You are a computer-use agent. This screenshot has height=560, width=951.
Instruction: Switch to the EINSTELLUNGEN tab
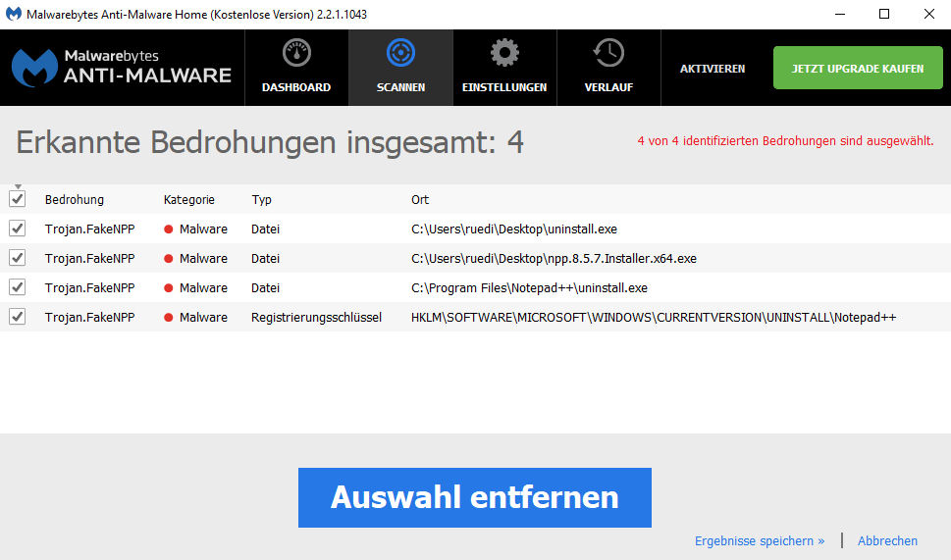pos(504,68)
